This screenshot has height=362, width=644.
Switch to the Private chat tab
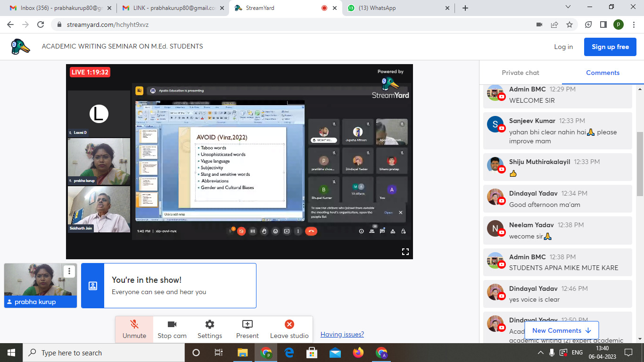tap(520, 73)
